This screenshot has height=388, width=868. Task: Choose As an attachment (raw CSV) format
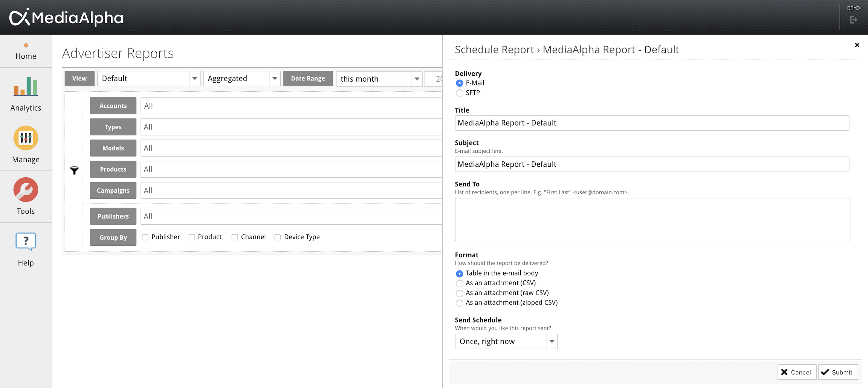[459, 293]
